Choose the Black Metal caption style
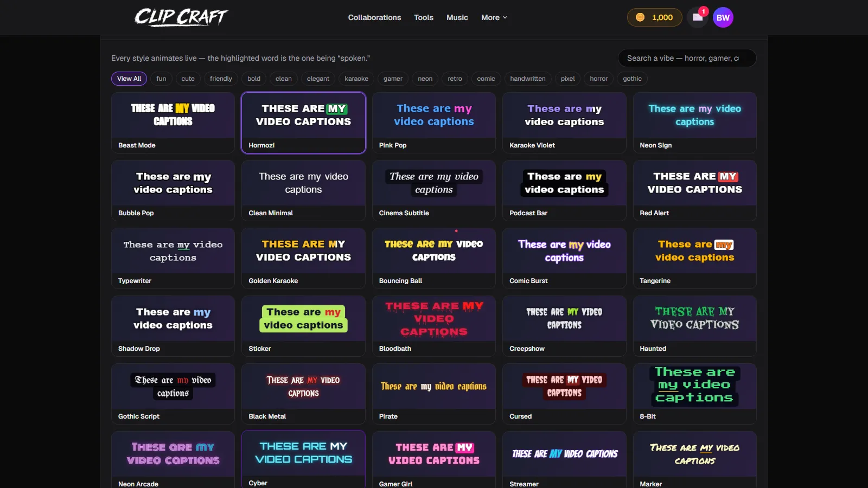The image size is (868, 488). pyautogui.click(x=303, y=394)
